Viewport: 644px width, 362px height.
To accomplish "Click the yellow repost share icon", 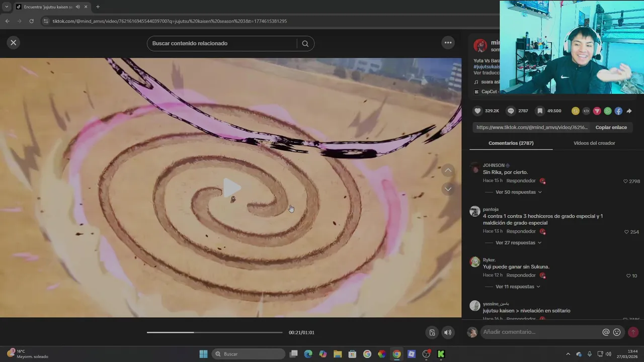I will pos(575,111).
